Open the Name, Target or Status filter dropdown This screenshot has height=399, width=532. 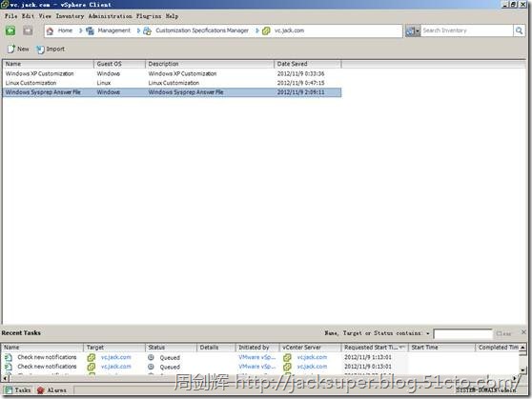tap(428, 333)
